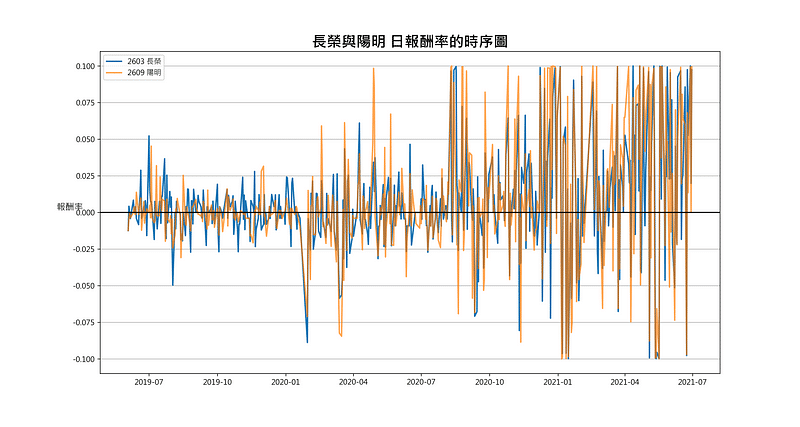This screenshot has height=427, width=800.
Task: Select the 2021-07 date tick
Action: [692, 382]
